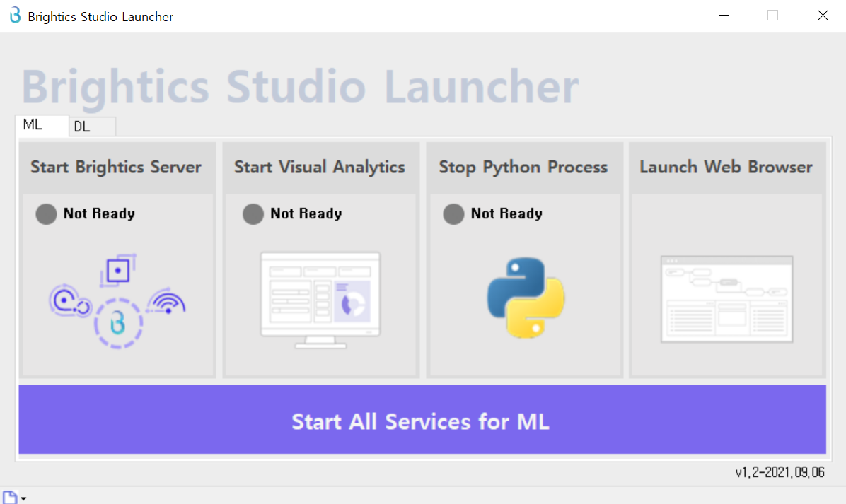Click Visual Analytics status indicator circle
The width and height of the screenshot is (846, 504).
tap(253, 214)
